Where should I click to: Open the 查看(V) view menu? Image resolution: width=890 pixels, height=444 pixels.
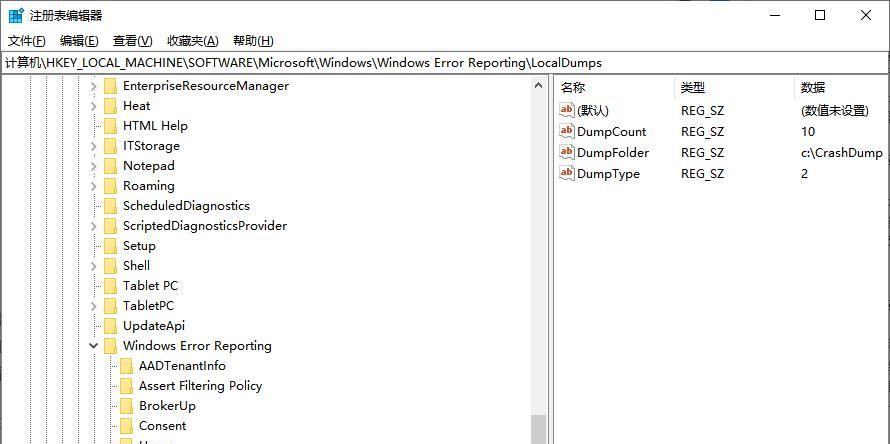point(132,41)
